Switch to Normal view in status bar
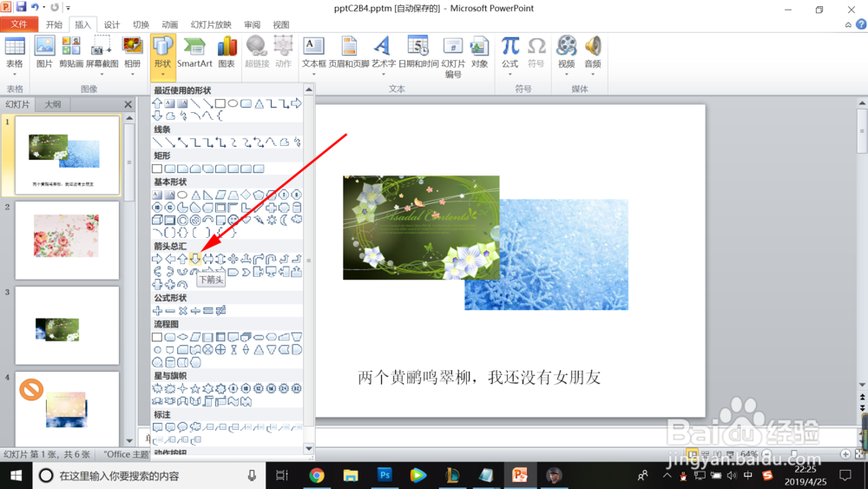The width and height of the screenshot is (868, 489). point(693,454)
